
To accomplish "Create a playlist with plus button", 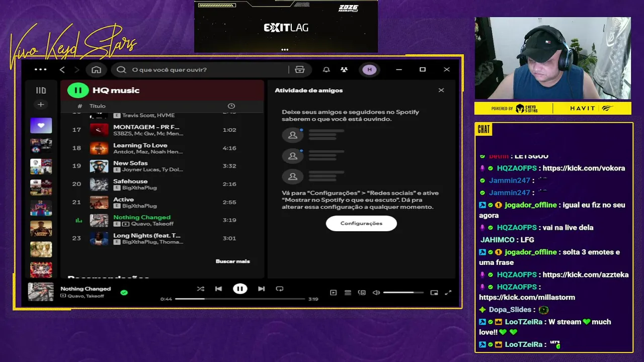I will click(x=41, y=105).
